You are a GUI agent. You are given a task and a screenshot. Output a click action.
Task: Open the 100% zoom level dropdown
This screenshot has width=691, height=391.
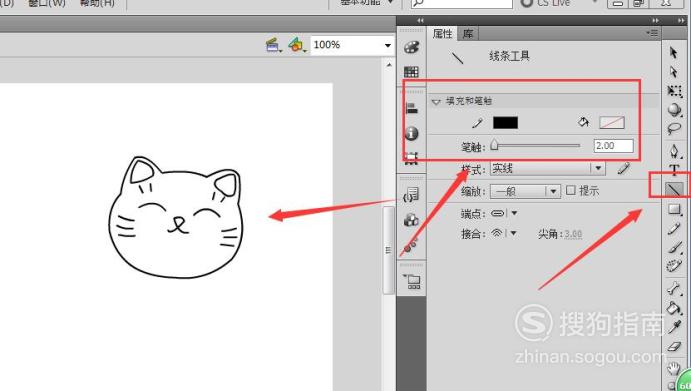[x=352, y=45]
